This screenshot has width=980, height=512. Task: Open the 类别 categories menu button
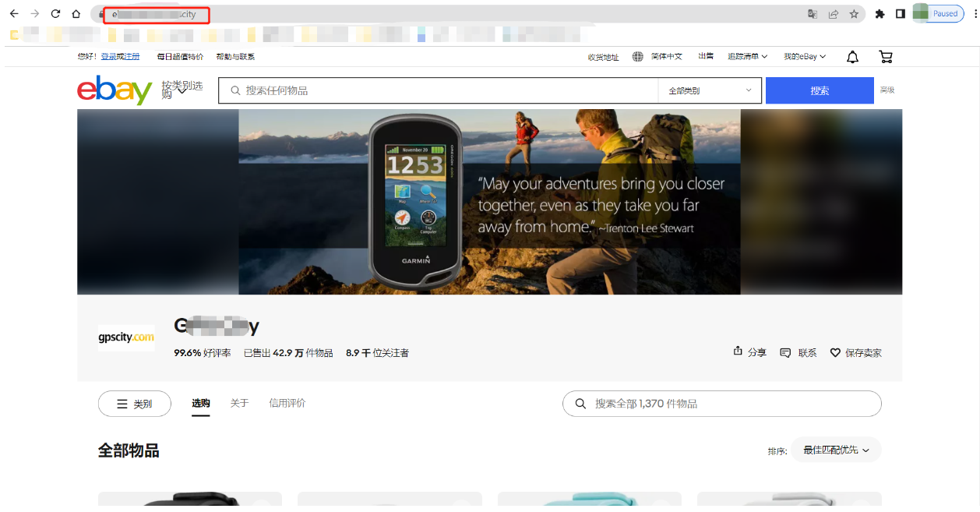[x=135, y=404]
